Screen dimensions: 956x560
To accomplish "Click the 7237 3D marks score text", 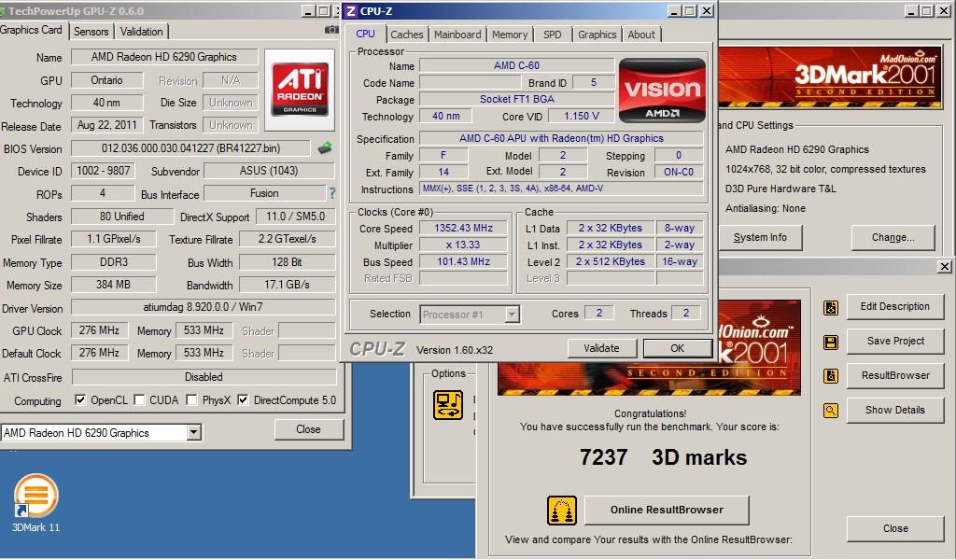I will tap(664, 457).
